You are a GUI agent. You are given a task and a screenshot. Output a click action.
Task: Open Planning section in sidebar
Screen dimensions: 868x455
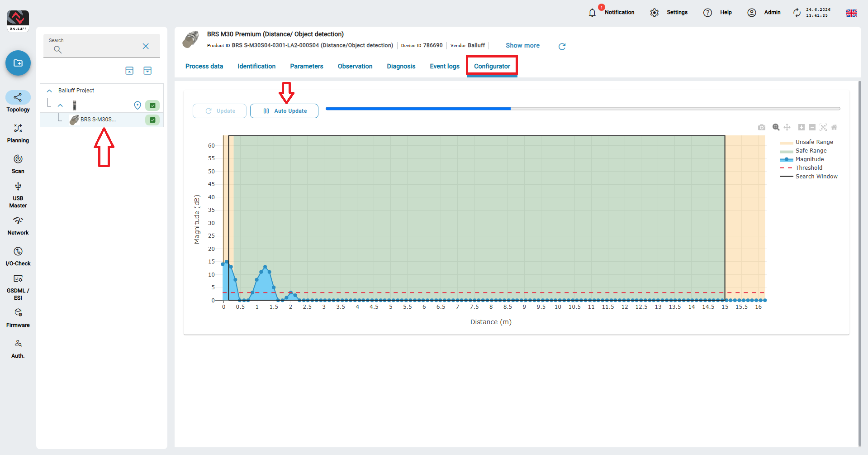point(18,134)
